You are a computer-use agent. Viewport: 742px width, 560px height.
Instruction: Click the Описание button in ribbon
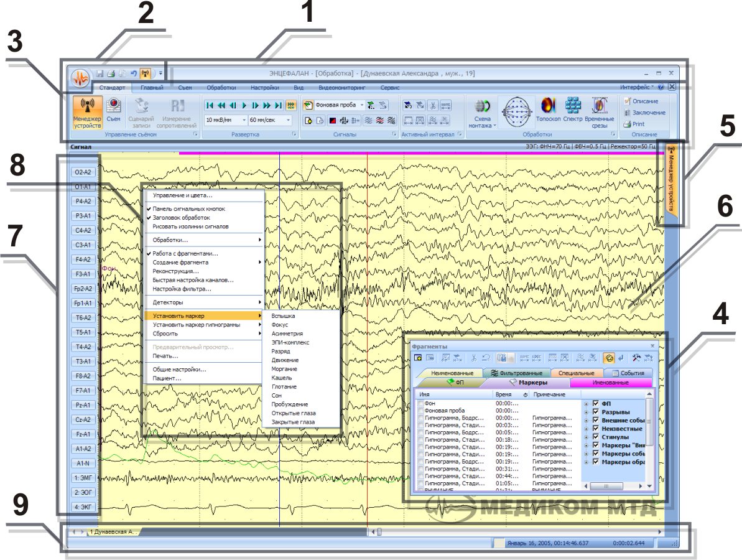pos(641,101)
